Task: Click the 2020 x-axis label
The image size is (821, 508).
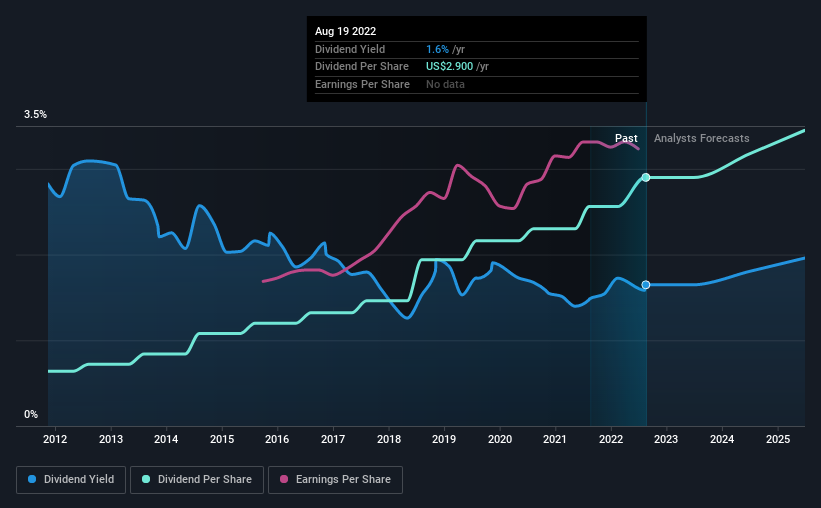Action: click(500, 439)
